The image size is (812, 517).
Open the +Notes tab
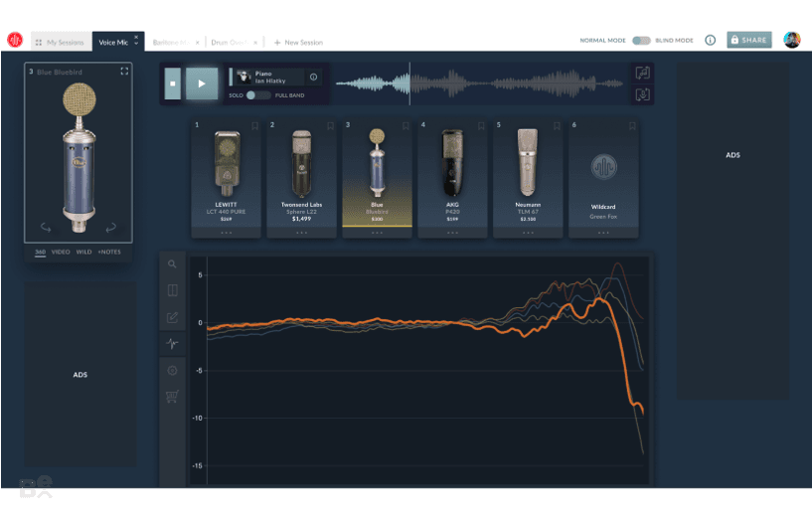[109, 252]
